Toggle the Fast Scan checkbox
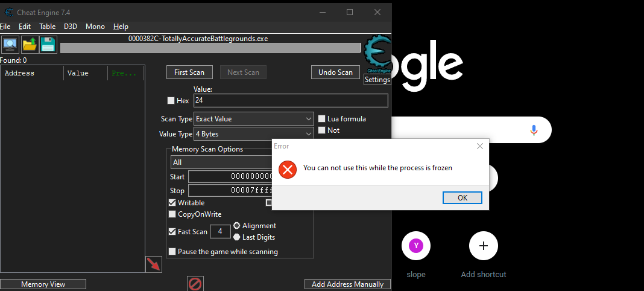Image resolution: width=644 pixels, height=291 pixels. (x=172, y=232)
